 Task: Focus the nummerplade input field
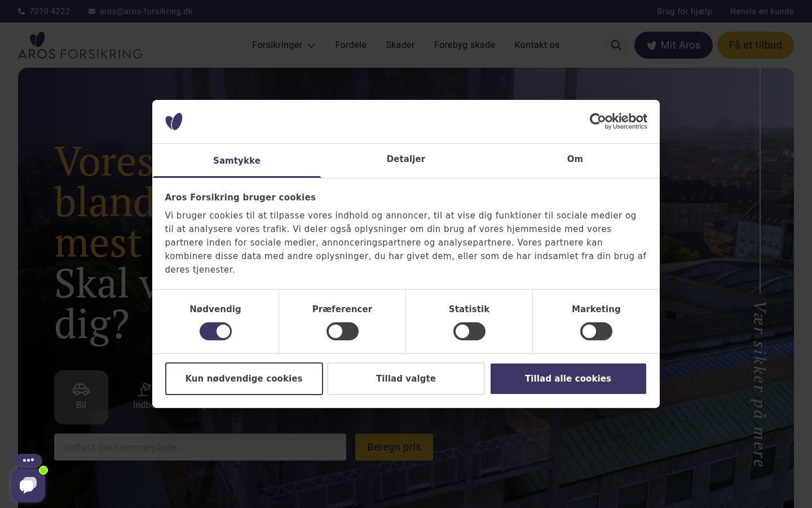click(x=200, y=447)
